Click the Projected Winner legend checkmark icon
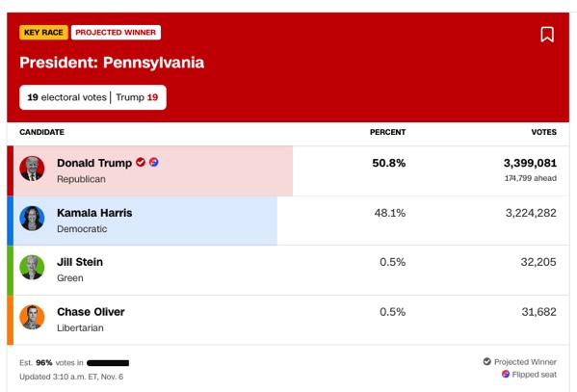Image resolution: width=577 pixels, height=392 pixels. click(x=486, y=361)
